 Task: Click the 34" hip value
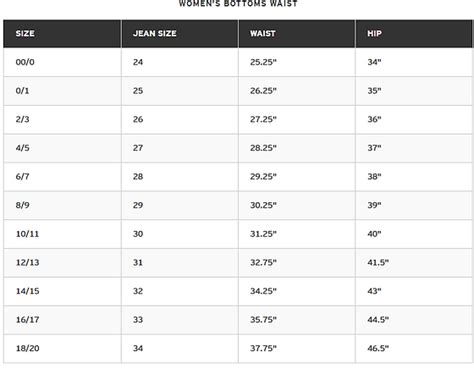[x=374, y=62]
